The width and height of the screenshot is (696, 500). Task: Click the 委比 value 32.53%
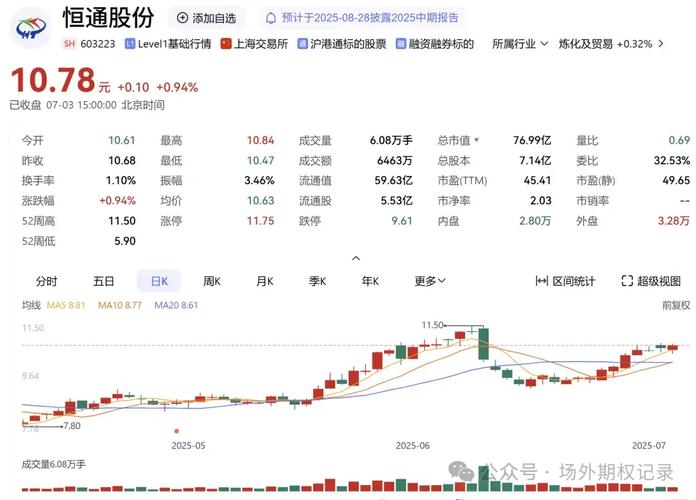pos(672,160)
